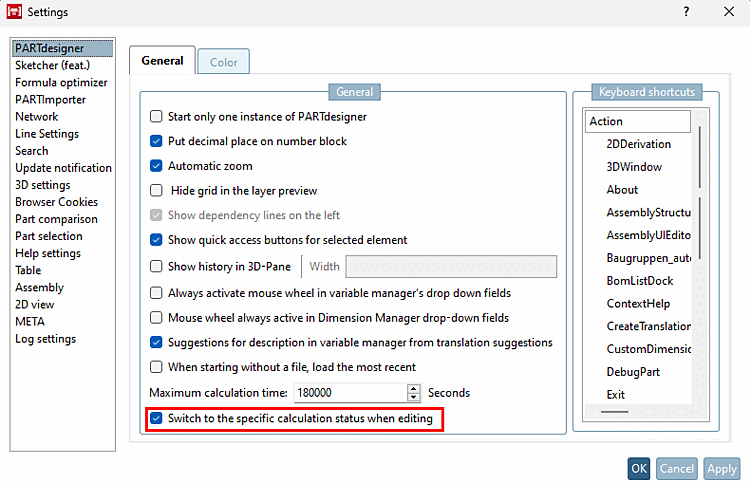This screenshot has height=483, width=750.
Task: Enable Hide grid in the layer preview
Action: [156, 190]
